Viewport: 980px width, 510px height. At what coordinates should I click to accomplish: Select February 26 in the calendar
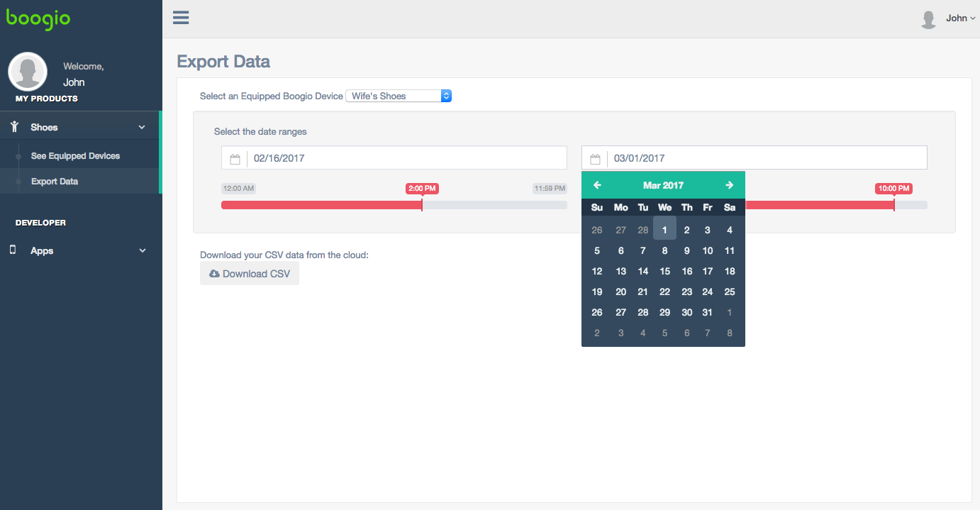597,230
